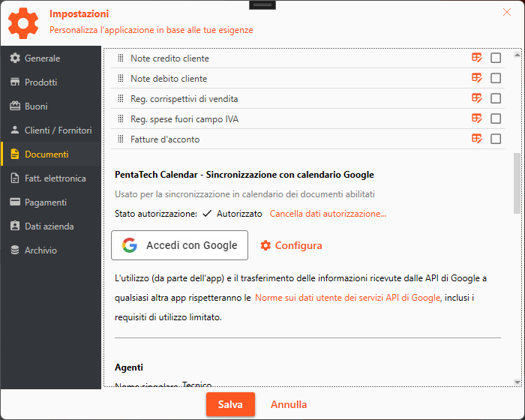Click the orange edit icon for Note credito cliente
This screenshot has width=525, height=420.
tap(477, 58)
